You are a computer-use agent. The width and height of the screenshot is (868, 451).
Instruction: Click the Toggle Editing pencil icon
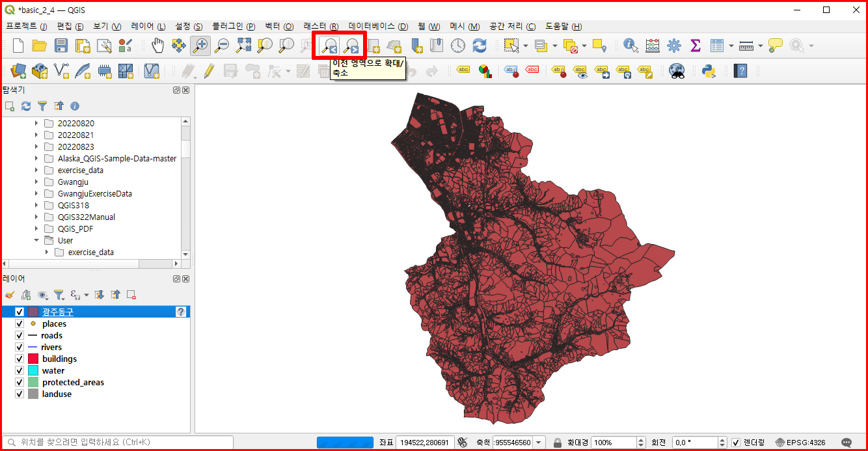coord(208,71)
